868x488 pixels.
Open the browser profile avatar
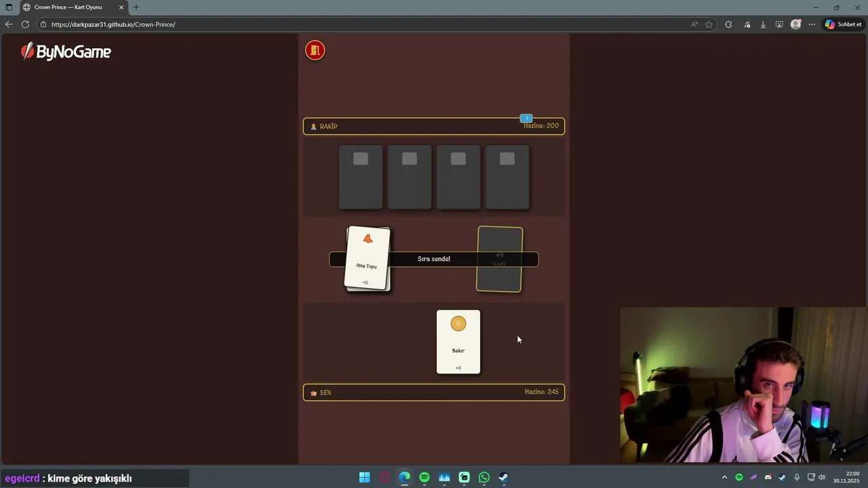[x=796, y=24]
